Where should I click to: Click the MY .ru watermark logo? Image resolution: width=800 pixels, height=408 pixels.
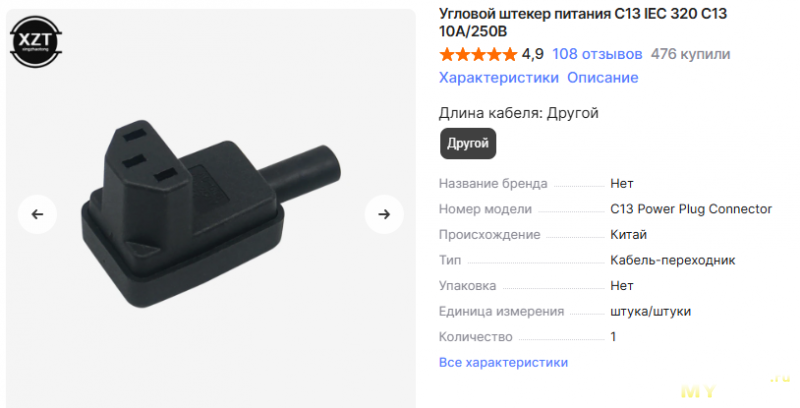735,387
